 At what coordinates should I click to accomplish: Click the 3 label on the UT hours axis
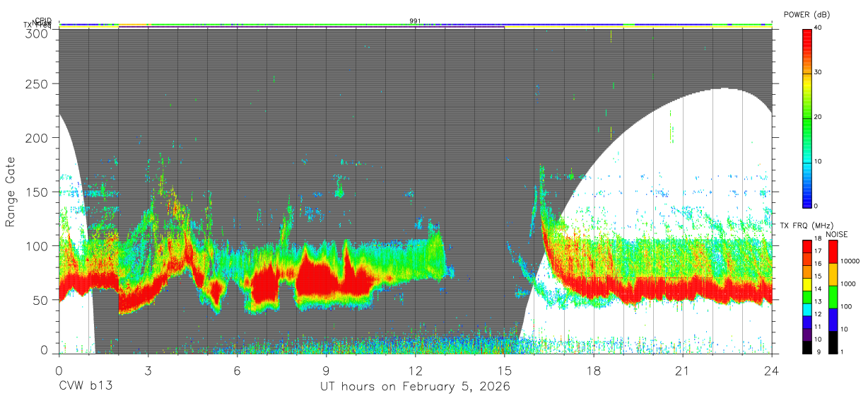pyautogui.click(x=148, y=371)
